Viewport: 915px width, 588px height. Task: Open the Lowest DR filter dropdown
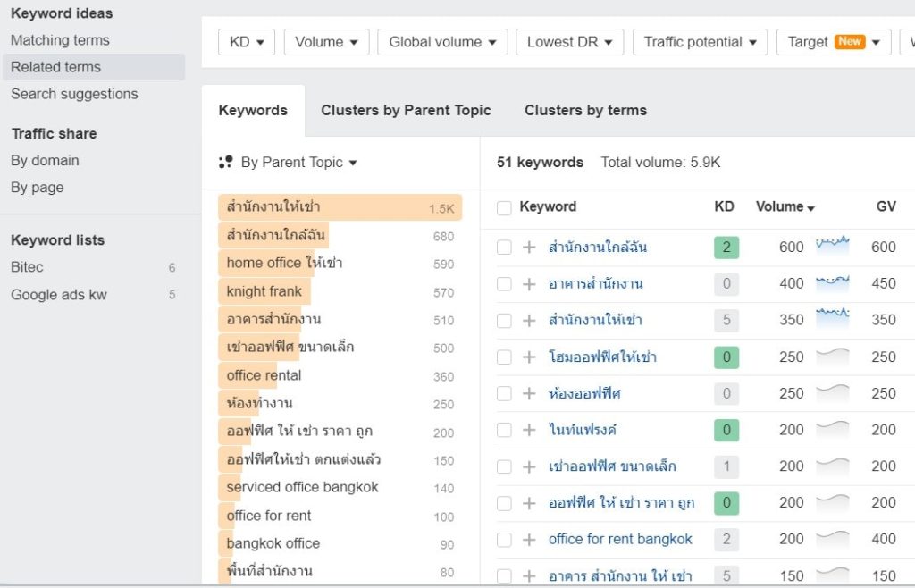tap(569, 42)
